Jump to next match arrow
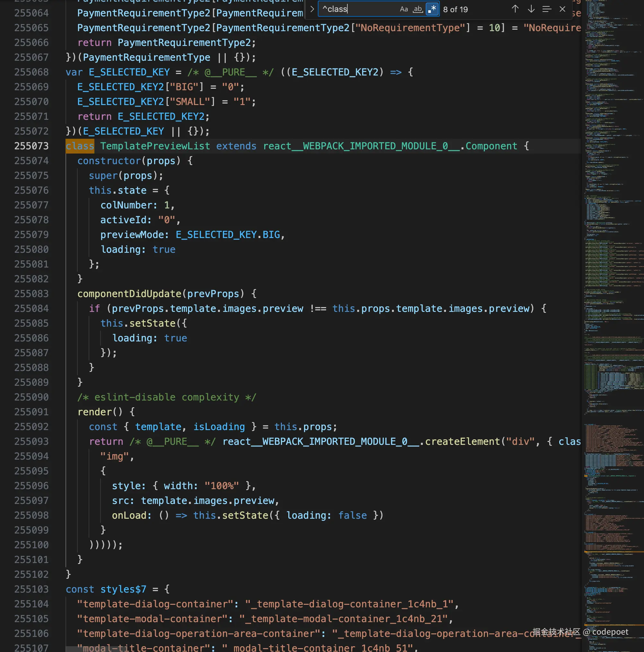 pyautogui.click(x=531, y=9)
